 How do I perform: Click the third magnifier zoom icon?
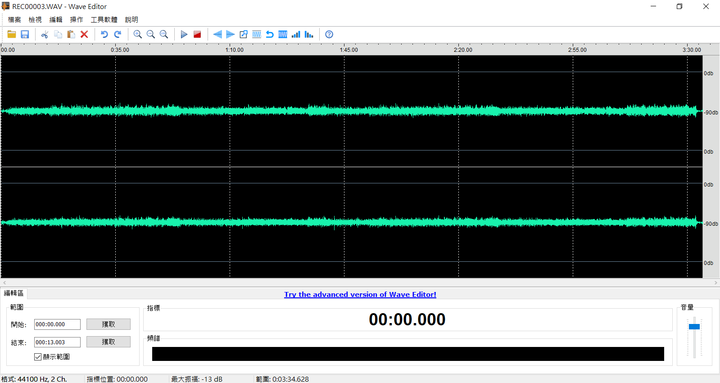[x=164, y=34]
